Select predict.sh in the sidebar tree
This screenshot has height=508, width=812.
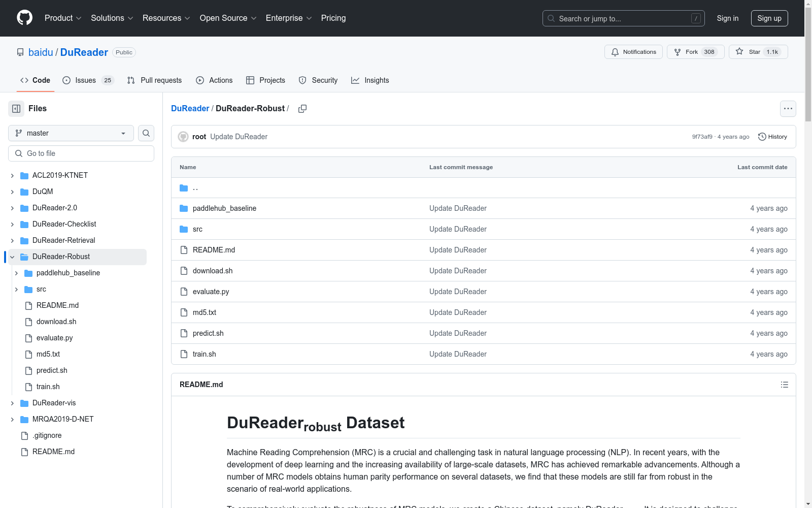(52, 370)
